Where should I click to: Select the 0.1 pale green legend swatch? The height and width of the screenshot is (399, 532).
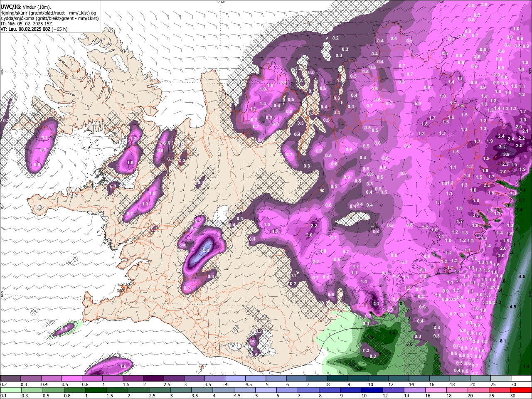10,390
